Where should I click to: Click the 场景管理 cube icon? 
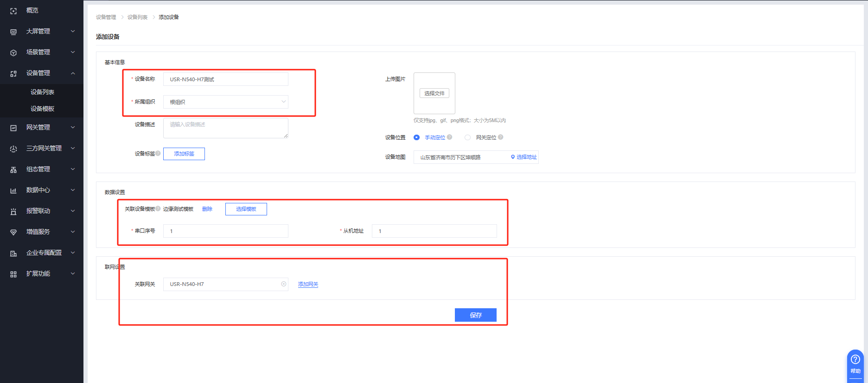pyautogui.click(x=13, y=52)
